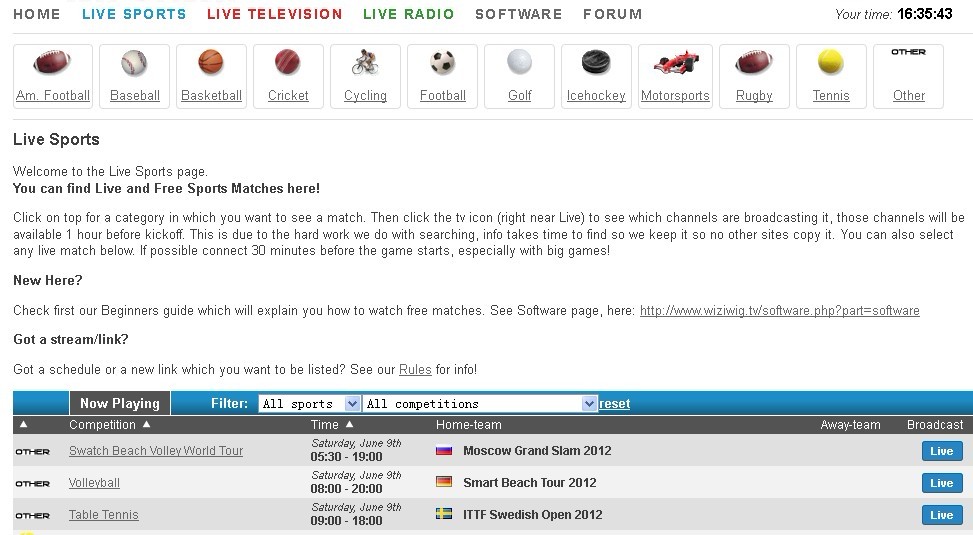Click OTHER icon in Swatch Beach Volley row
Viewport: 973px width, 535px height.
pyautogui.click(x=32, y=452)
